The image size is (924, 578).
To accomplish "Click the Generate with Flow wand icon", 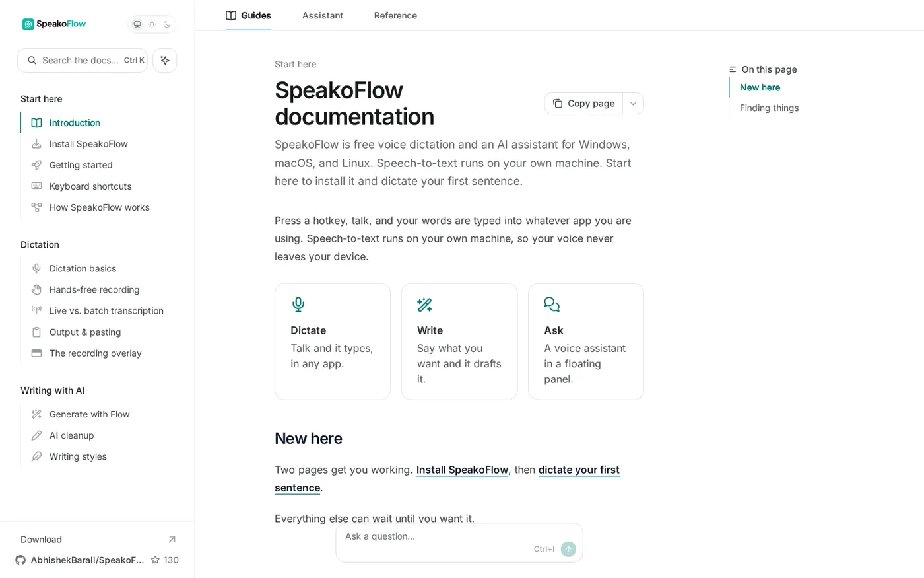I will [x=37, y=414].
